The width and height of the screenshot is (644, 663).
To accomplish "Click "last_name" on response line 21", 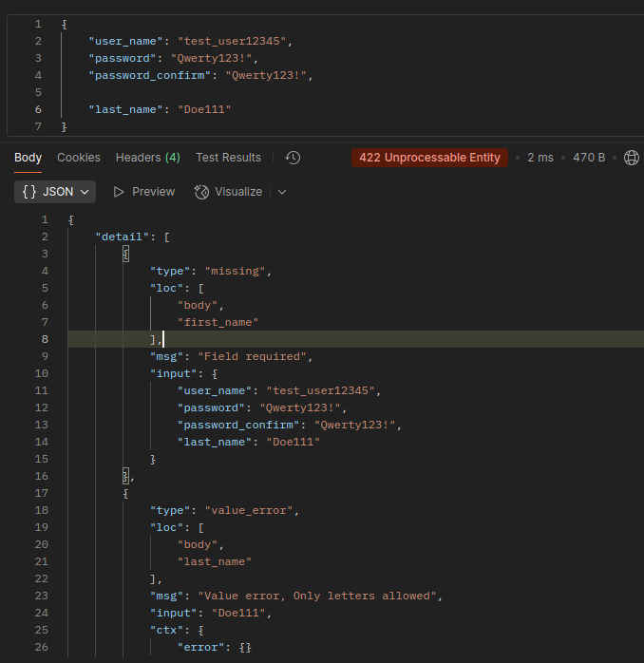I will click(x=215, y=561).
